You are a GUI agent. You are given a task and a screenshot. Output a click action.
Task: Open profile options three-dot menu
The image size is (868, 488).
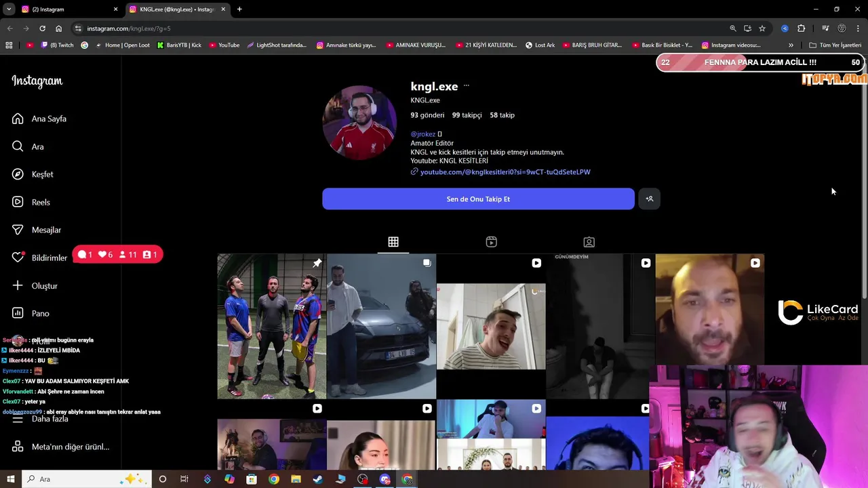[x=466, y=86]
